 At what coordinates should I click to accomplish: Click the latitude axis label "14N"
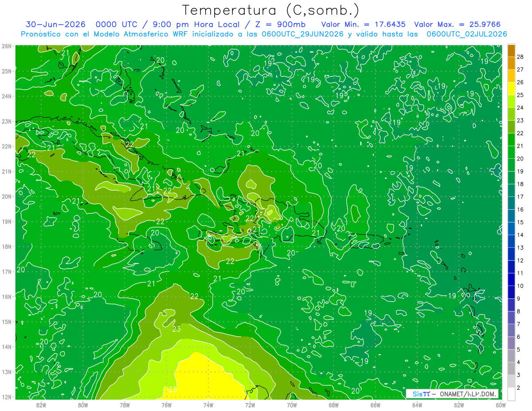point(7,347)
